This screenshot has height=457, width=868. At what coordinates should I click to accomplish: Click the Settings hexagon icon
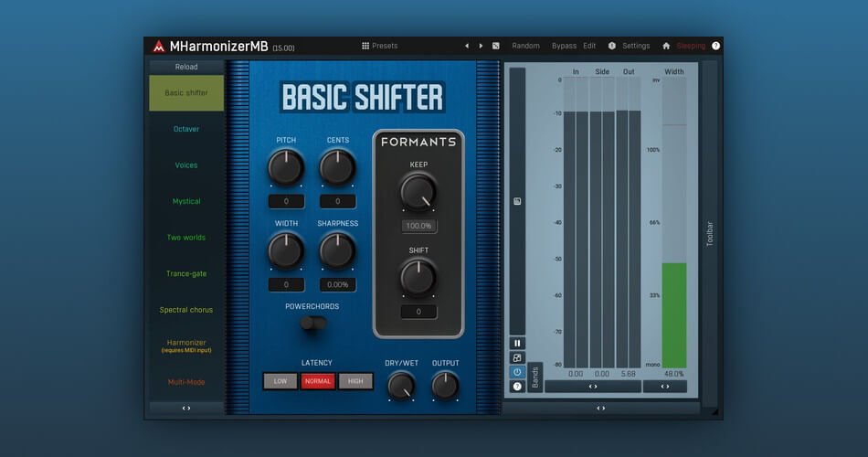tap(611, 46)
